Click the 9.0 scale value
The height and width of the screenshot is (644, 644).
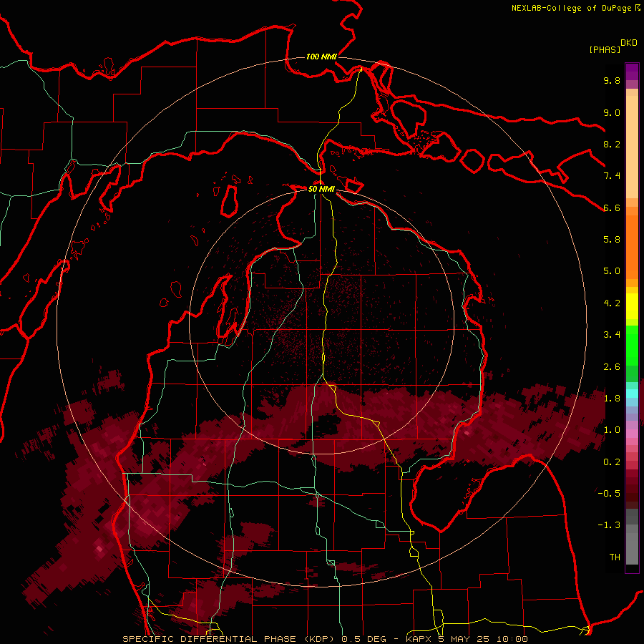pos(612,112)
